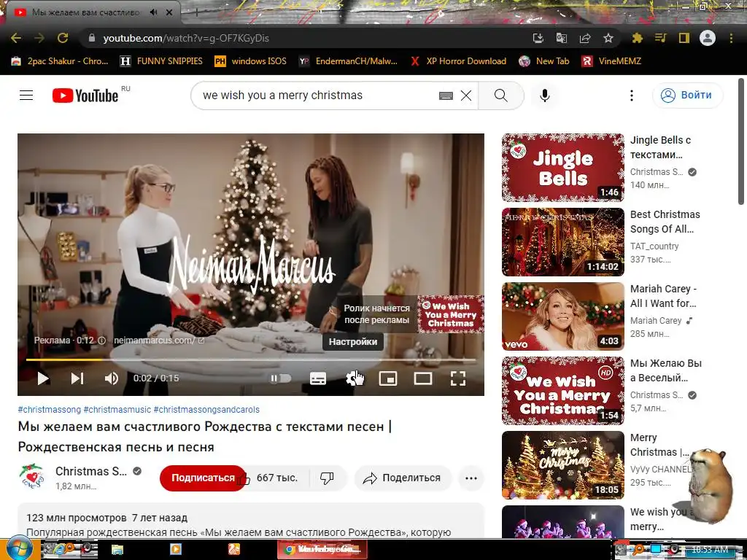This screenshot has height=560, width=747.
Task: Click the Поделиться share button
Action: [403, 478]
